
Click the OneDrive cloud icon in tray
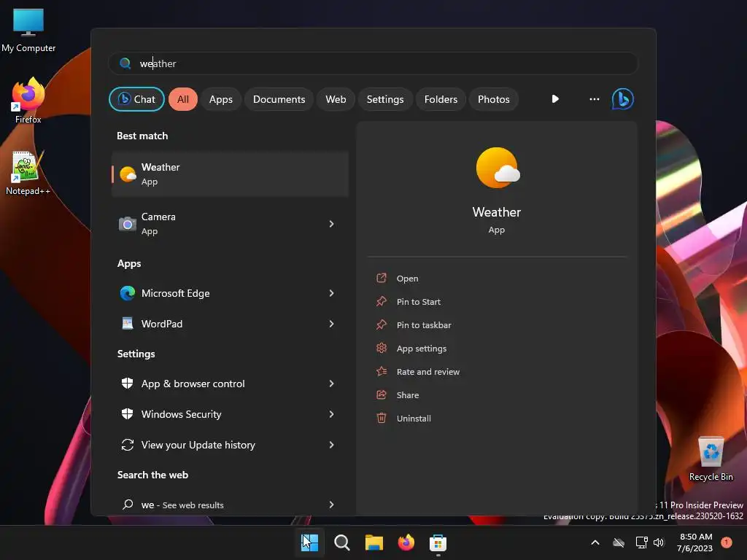619,542
